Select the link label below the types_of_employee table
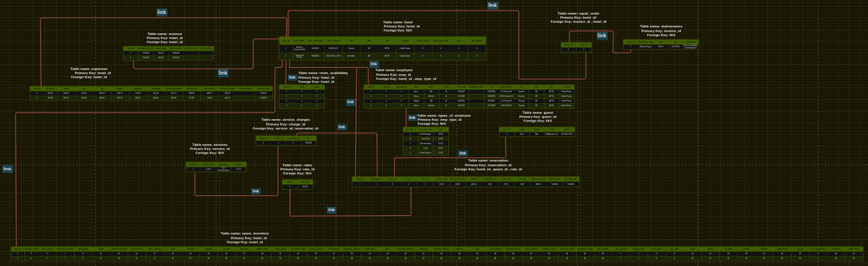 pos(463,153)
